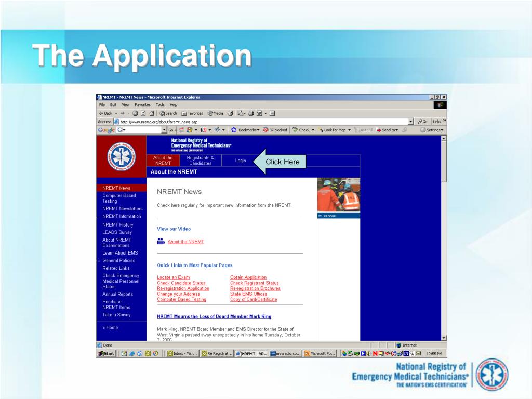The width and height of the screenshot is (532, 399).
Task: Click the Look for Map button
Action: (x=331, y=130)
